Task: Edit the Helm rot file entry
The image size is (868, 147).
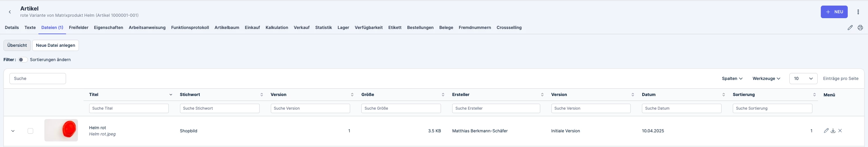Action: (x=826, y=131)
